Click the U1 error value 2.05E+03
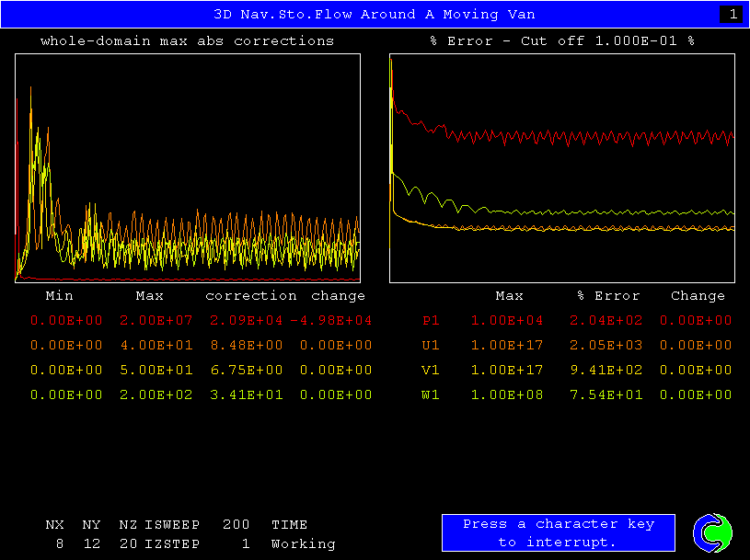This screenshot has height=560, width=750. tap(606, 346)
